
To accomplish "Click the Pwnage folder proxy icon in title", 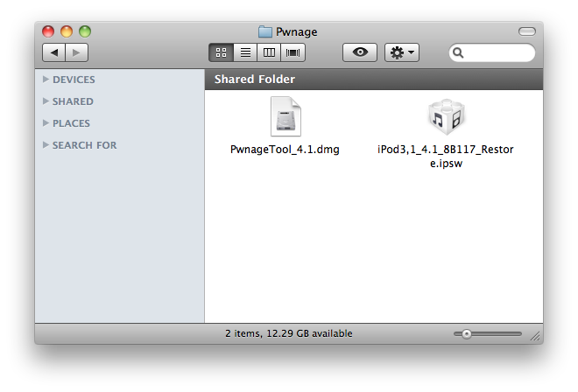I will pyautogui.click(x=265, y=32).
